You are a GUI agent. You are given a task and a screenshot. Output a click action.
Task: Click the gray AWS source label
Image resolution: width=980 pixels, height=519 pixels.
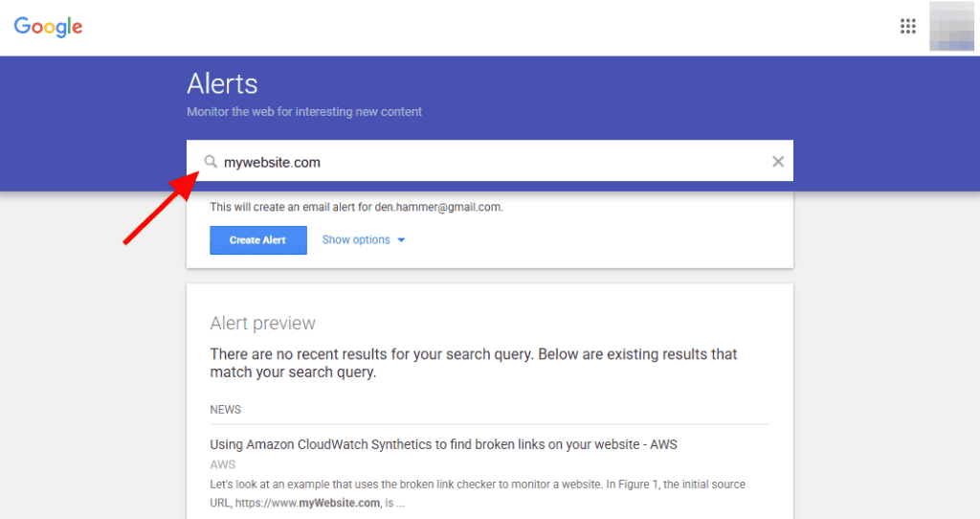(x=222, y=463)
